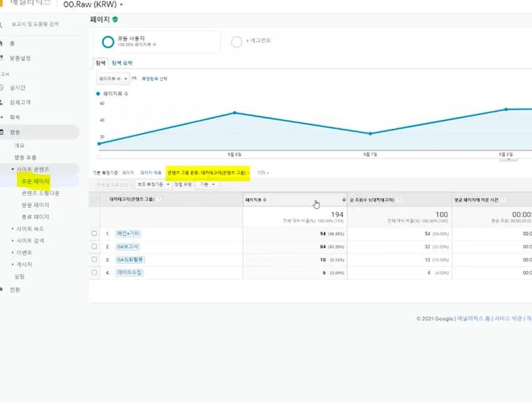Open the 획득 reports menu

[15, 117]
